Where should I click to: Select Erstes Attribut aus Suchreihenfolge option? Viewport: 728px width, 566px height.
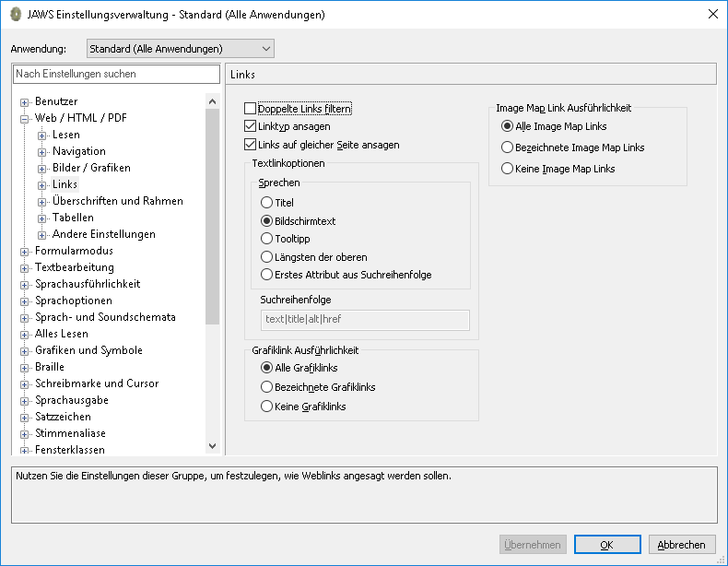pyautogui.click(x=267, y=275)
